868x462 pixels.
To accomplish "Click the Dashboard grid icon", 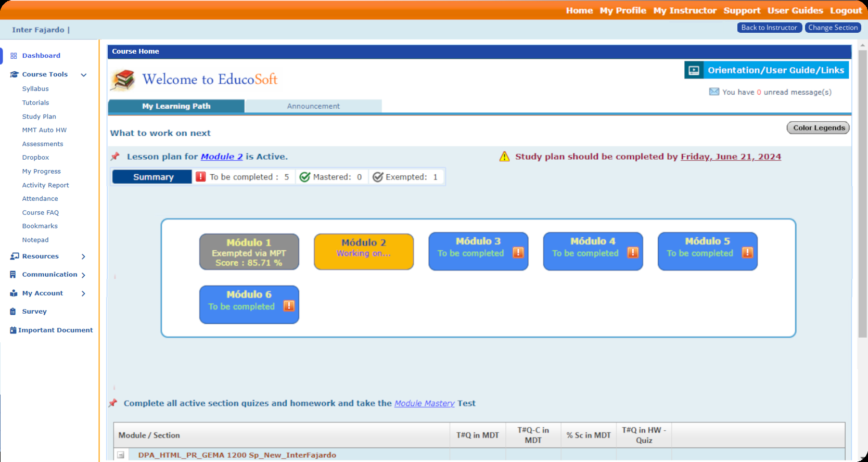I will [14, 56].
